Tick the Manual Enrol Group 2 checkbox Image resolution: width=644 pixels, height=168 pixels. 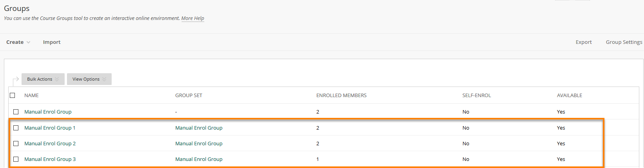(16, 143)
